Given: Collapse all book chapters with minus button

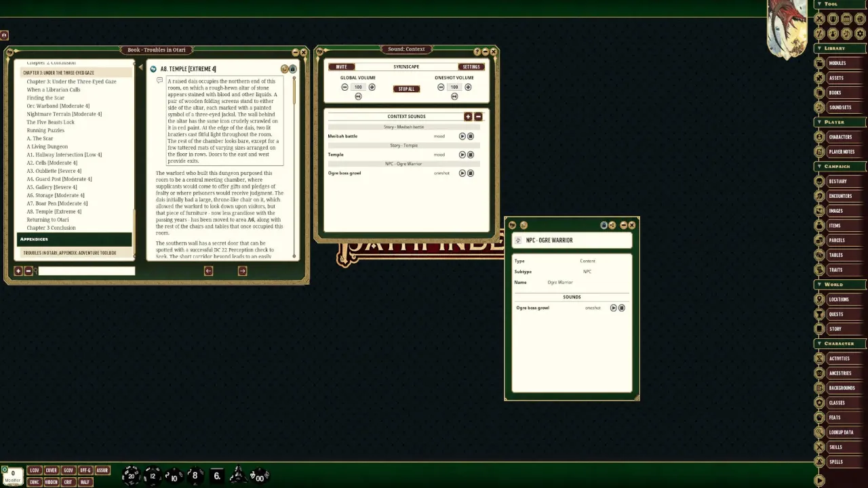Looking at the screenshot, I should (28, 271).
